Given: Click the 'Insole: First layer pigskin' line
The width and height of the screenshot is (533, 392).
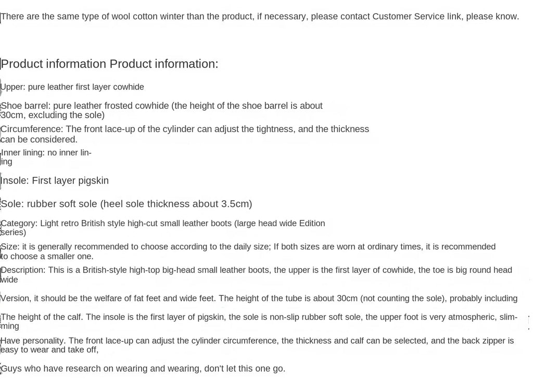Looking at the screenshot, I should 55,180.
